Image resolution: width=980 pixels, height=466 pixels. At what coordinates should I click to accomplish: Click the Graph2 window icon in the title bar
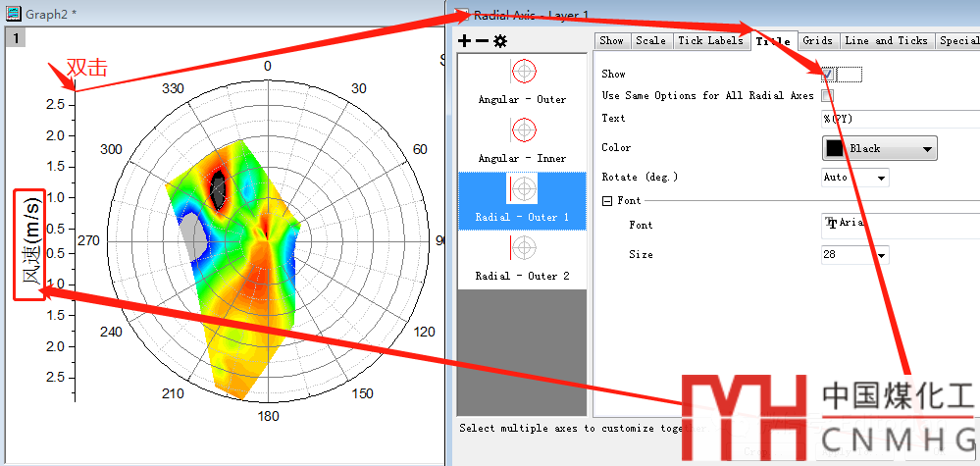(14, 10)
